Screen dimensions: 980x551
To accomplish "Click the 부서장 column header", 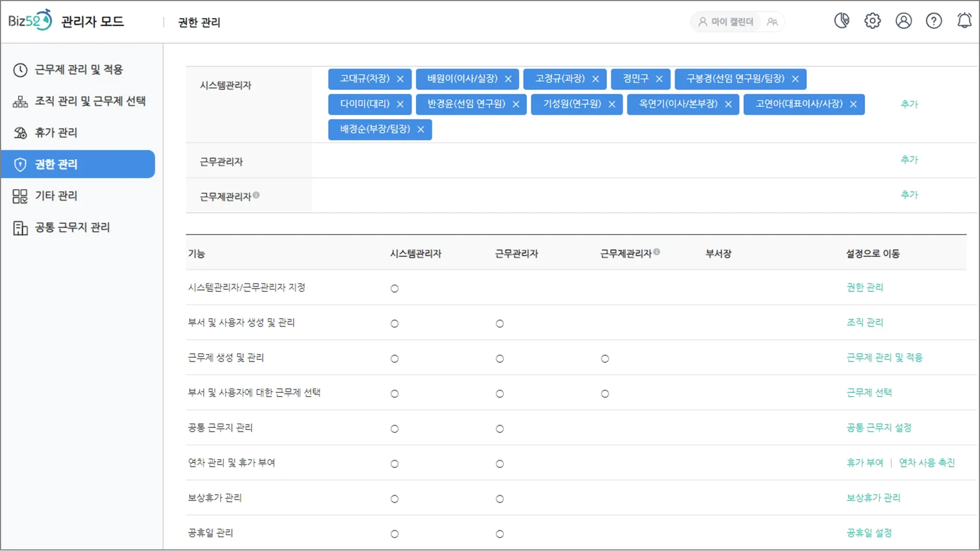I will point(718,254).
